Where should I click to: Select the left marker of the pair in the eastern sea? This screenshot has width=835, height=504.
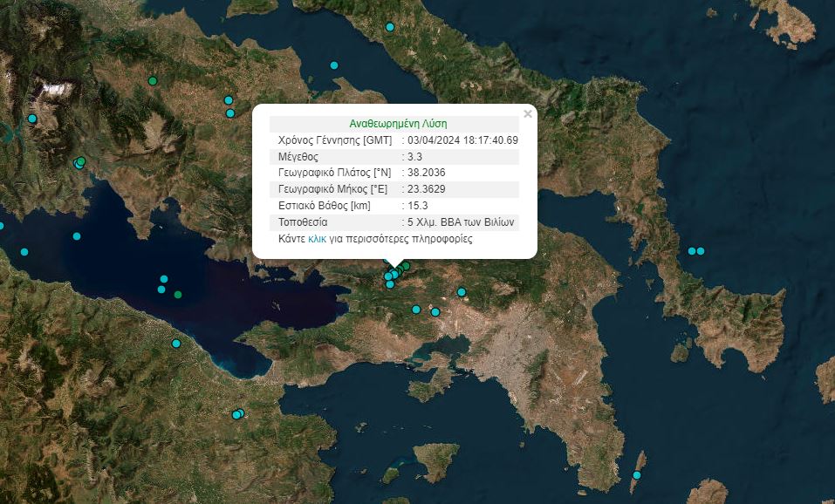click(691, 251)
